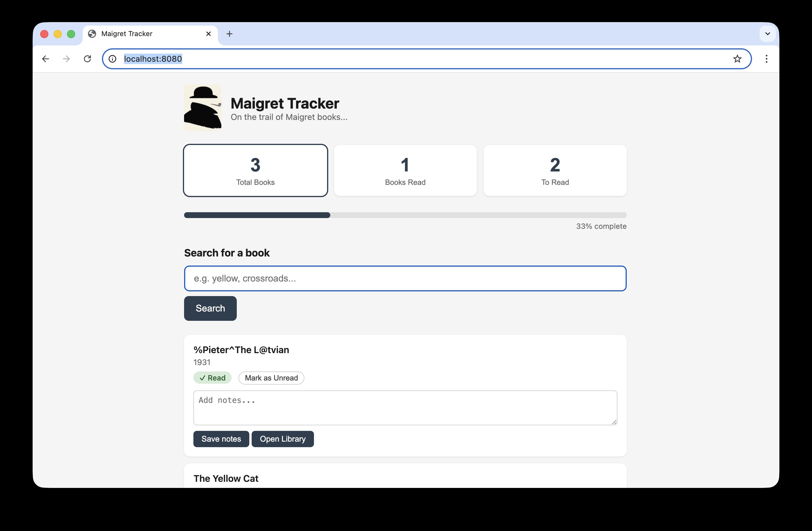Click the localhost:8080 address bar

coord(426,59)
